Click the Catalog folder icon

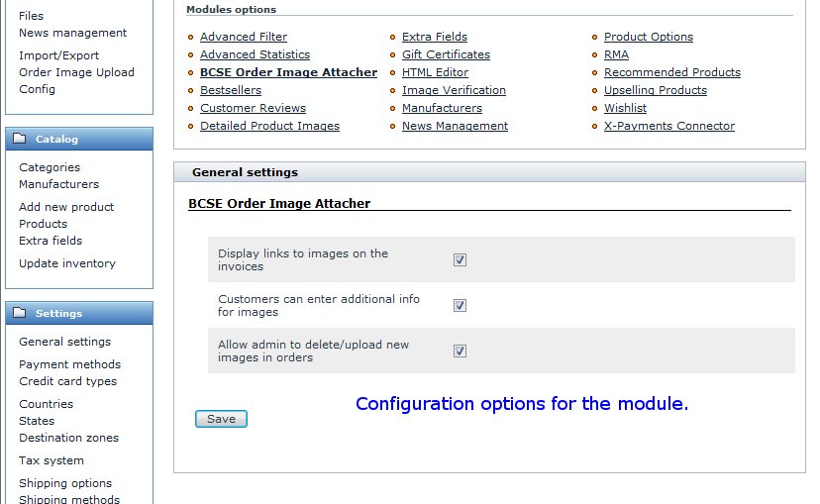(x=20, y=139)
